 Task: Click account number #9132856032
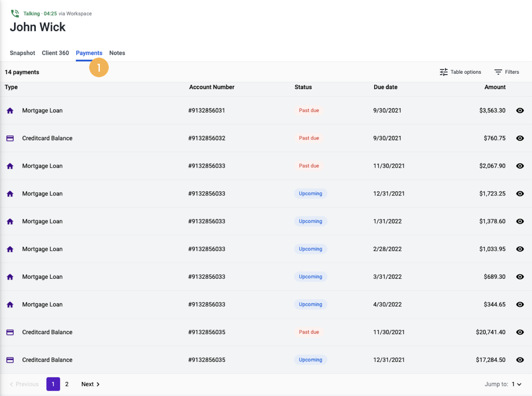pos(207,138)
